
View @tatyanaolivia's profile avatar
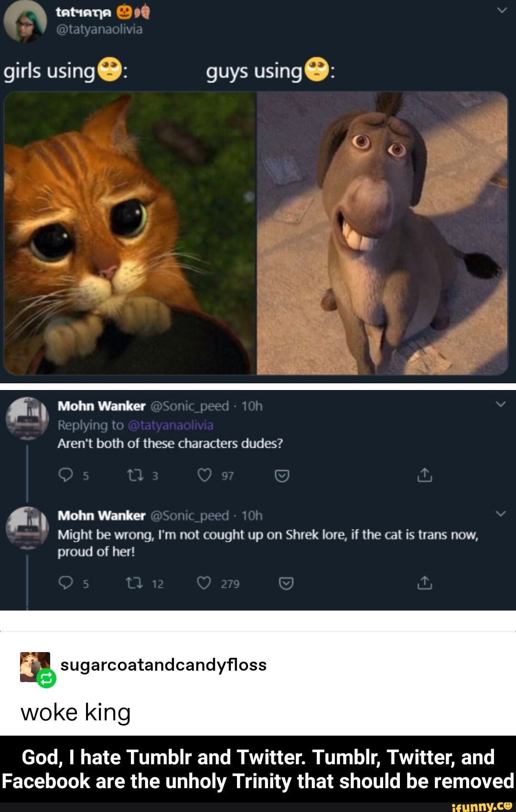coord(26,21)
